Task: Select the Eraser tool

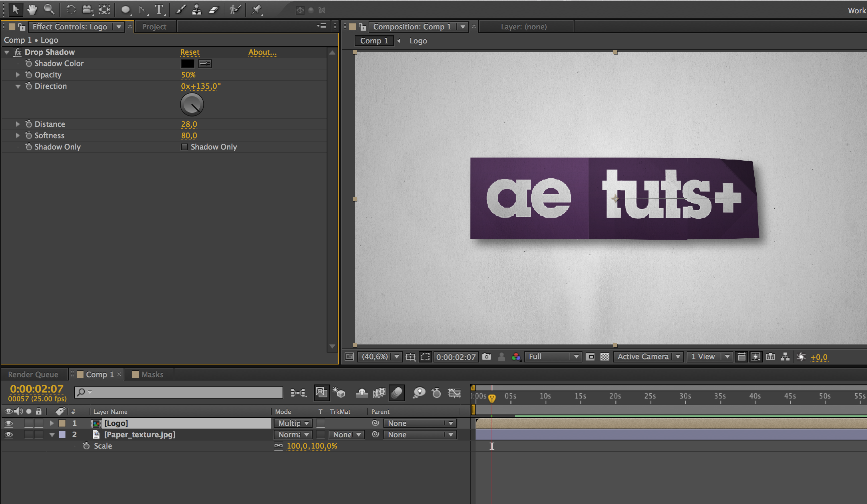Action: (214, 10)
